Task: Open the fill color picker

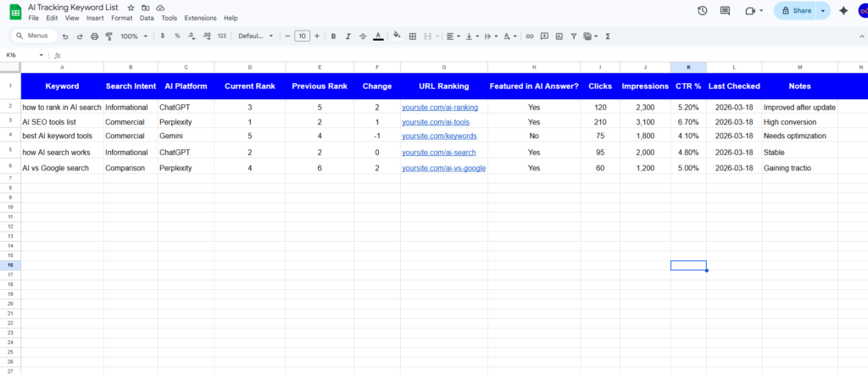Action: click(397, 36)
